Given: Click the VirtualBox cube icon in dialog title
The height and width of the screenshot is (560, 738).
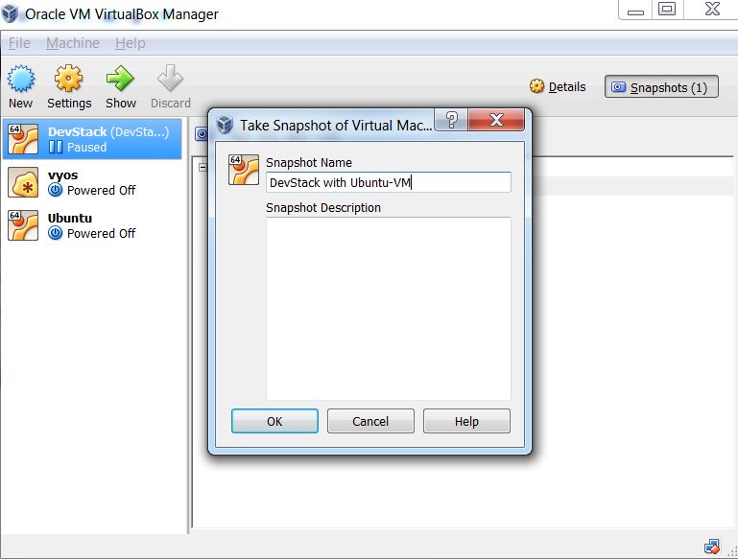Looking at the screenshot, I should point(225,125).
